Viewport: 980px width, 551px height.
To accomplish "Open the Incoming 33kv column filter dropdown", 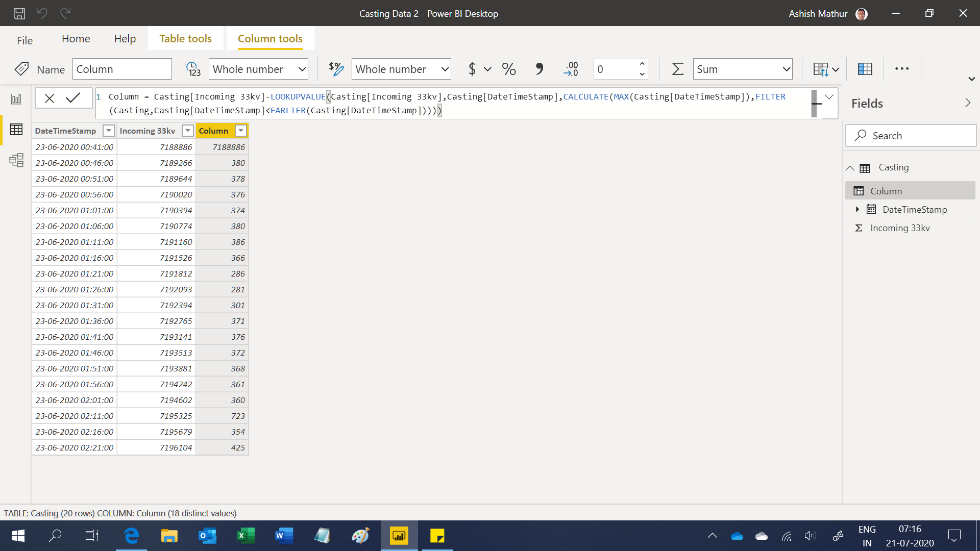I will 188,131.
